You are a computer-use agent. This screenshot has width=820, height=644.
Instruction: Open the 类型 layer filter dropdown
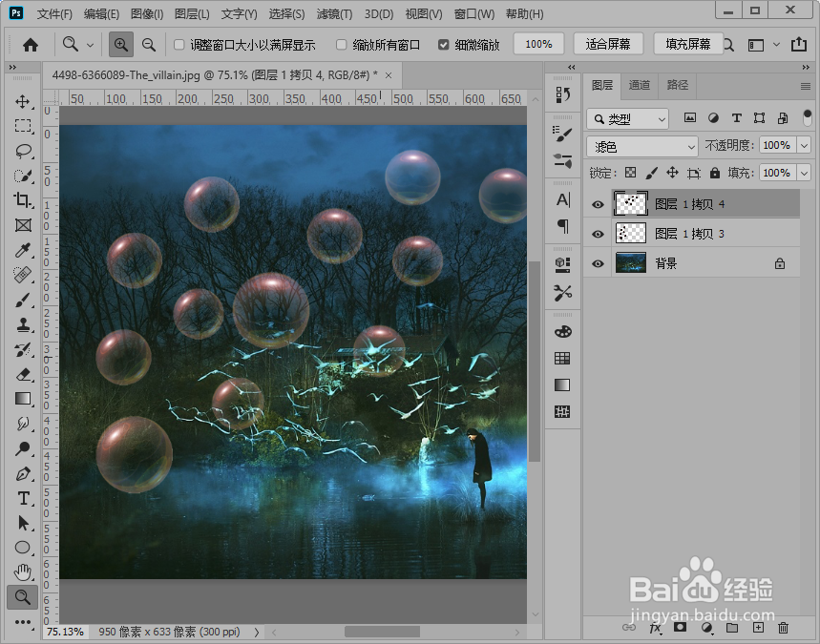click(627, 119)
